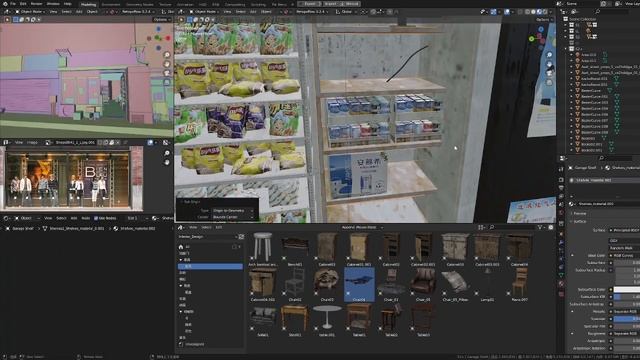This screenshot has width=640, height=360.
Task: Open the Output properties tab icon
Action: [561, 188]
